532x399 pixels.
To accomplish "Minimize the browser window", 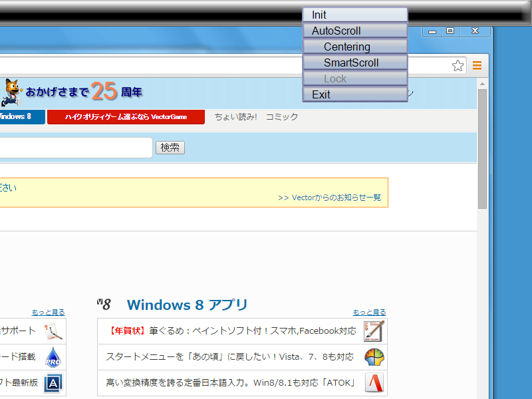I will [432, 31].
